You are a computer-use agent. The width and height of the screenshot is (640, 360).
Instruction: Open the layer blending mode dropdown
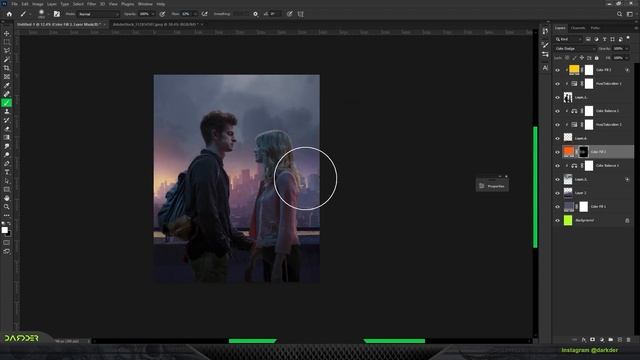(x=575, y=49)
